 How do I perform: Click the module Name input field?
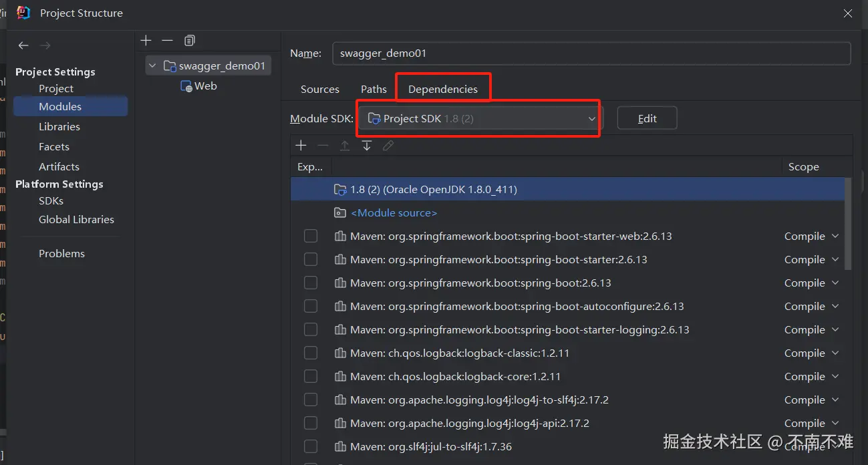(591, 53)
